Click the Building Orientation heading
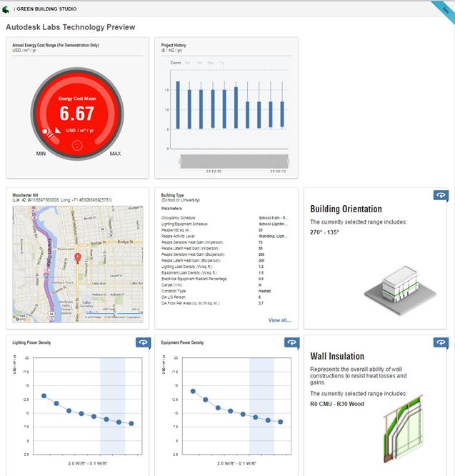455x476 pixels. click(x=346, y=209)
